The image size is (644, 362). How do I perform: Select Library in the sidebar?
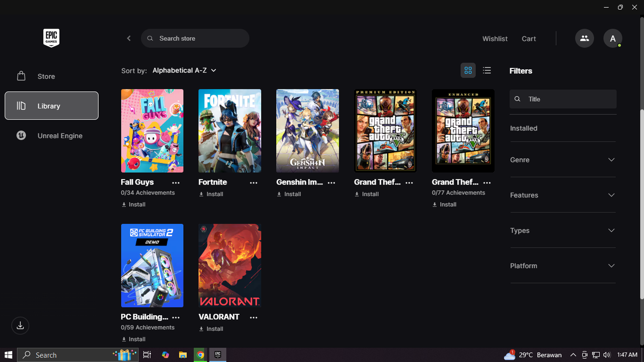[x=51, y=106]
